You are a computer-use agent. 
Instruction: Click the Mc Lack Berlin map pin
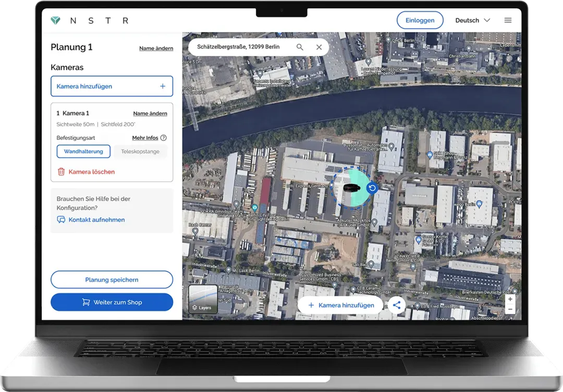pyautogui.click(x=229, y=270)
